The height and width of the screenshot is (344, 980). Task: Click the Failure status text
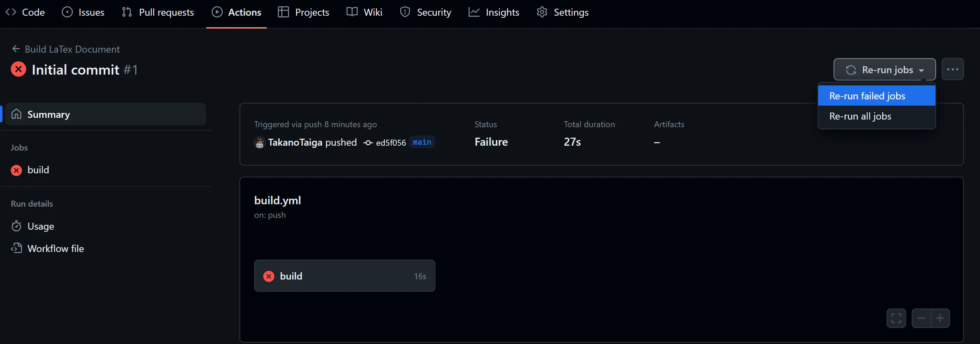[491, 142]
